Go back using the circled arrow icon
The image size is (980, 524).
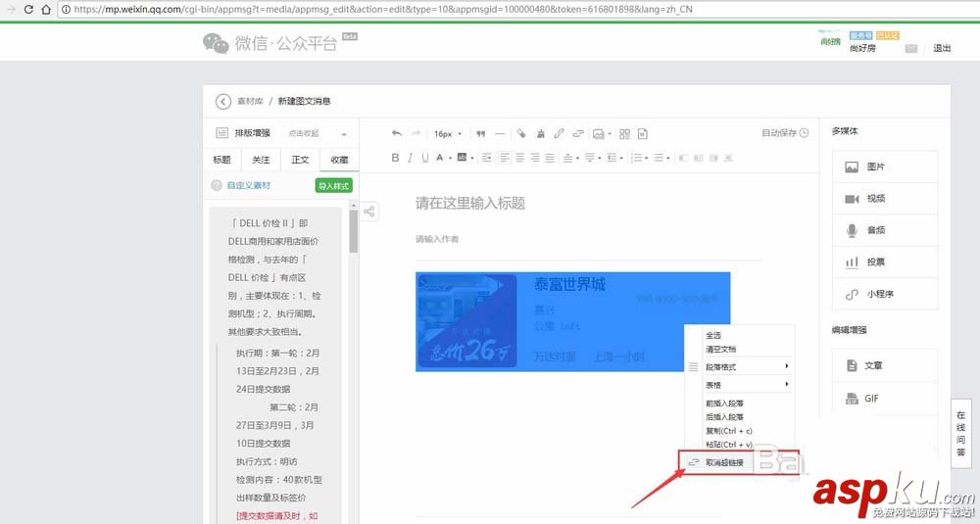click(x=222, y=101)
